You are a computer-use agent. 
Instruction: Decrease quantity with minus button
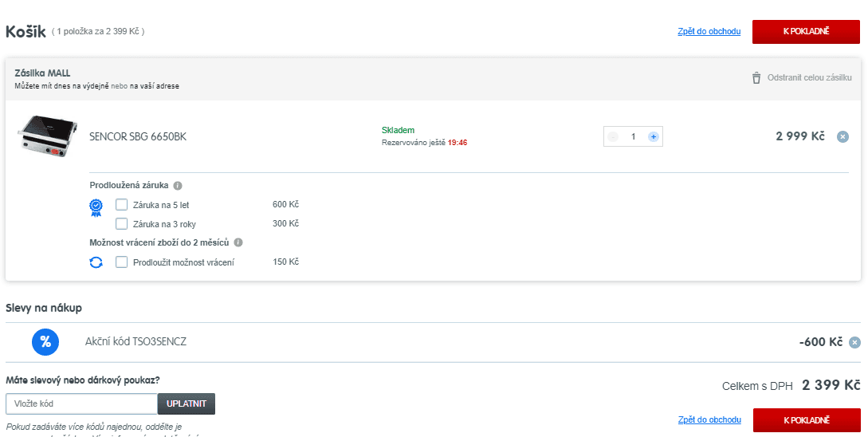(x=613, y=137)
